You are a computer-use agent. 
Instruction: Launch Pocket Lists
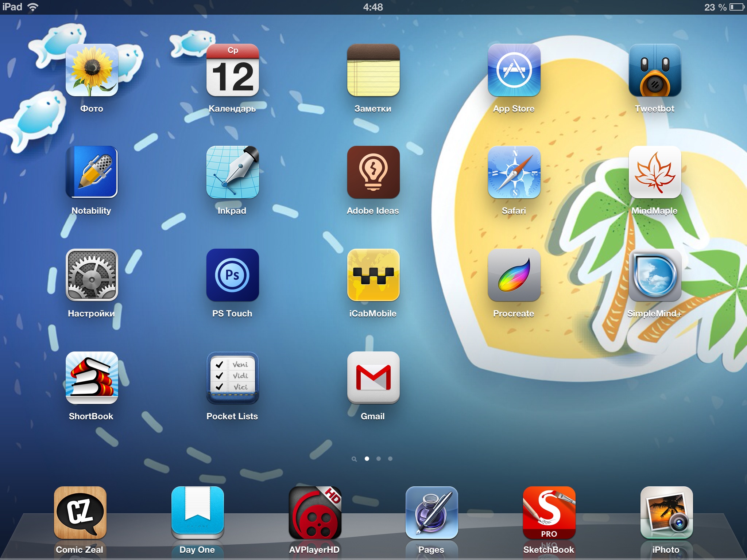pyautogui.click(x=233, y=378)
